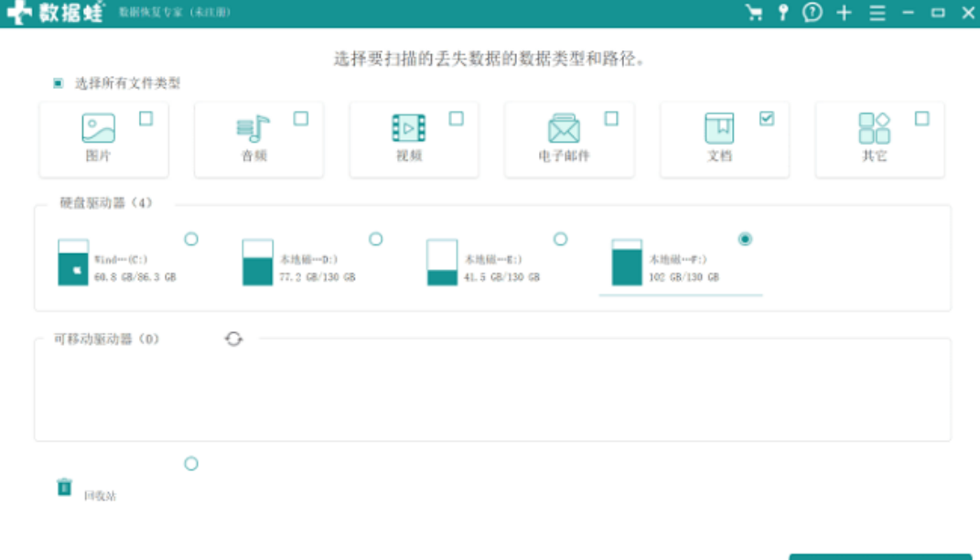Viewport: 980px width, 560px height.
Task: Click the Recycle Bin trash icon
Action: pyautogui.click(x=64, y=487)
